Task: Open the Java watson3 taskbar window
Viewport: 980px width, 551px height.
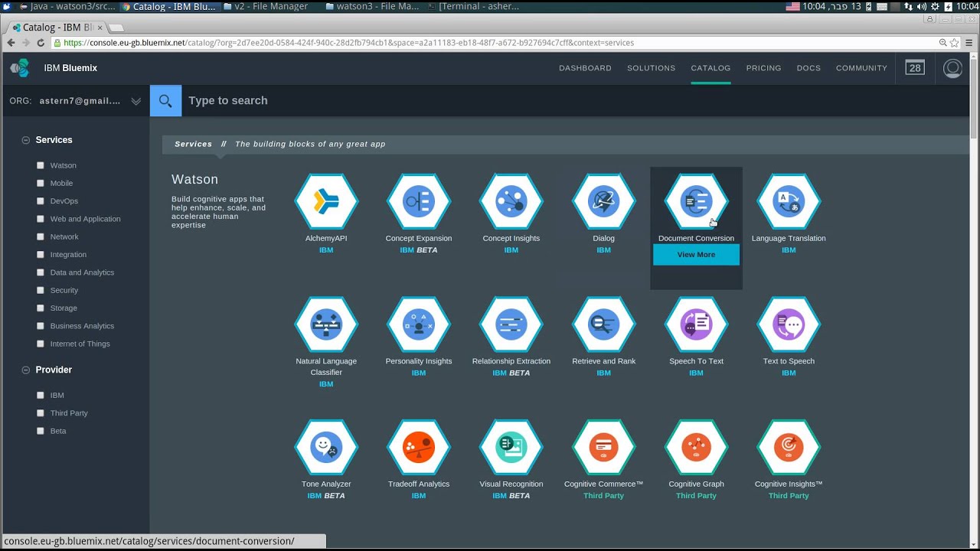Action: (67, 6)
